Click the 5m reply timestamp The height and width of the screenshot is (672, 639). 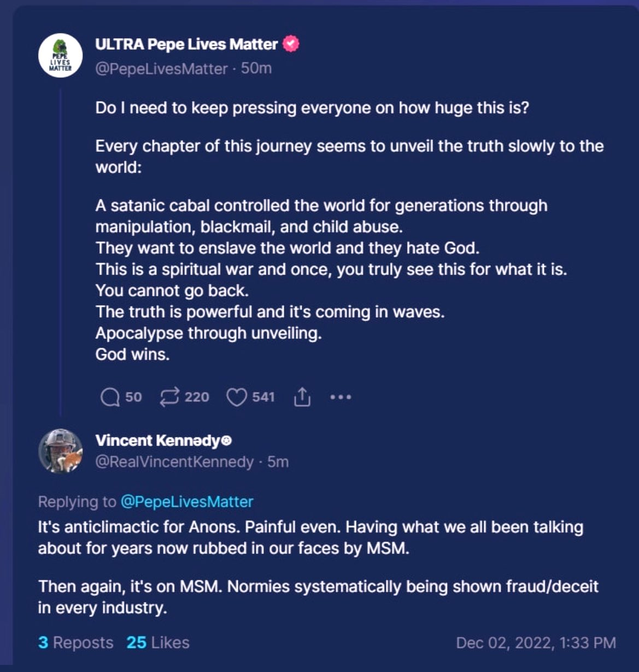pyautogui.click(x=278, y=462)
